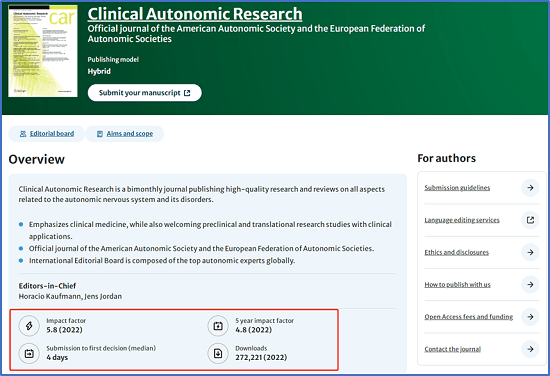The image size is (550, 376).
Task: Click the people icon beside Editorial board
Action: coord(23,134)
